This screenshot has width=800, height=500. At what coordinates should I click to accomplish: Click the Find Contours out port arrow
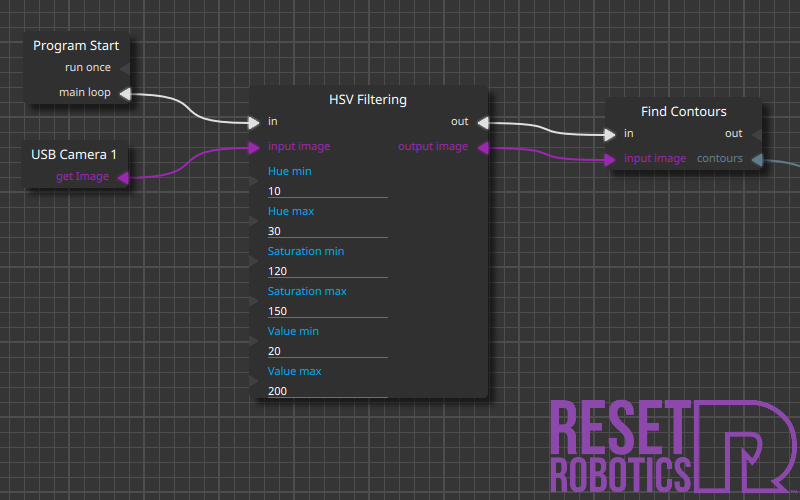click(757, 135)
